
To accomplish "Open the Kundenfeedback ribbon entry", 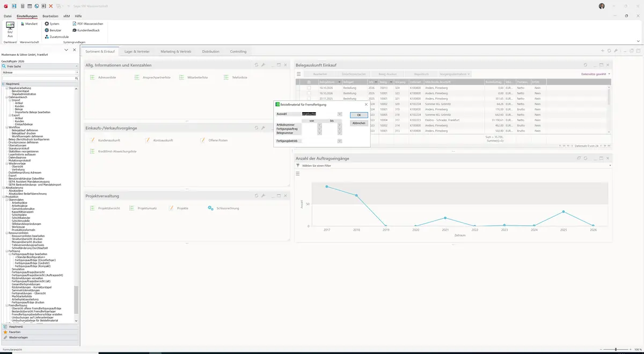I will 85,31.
